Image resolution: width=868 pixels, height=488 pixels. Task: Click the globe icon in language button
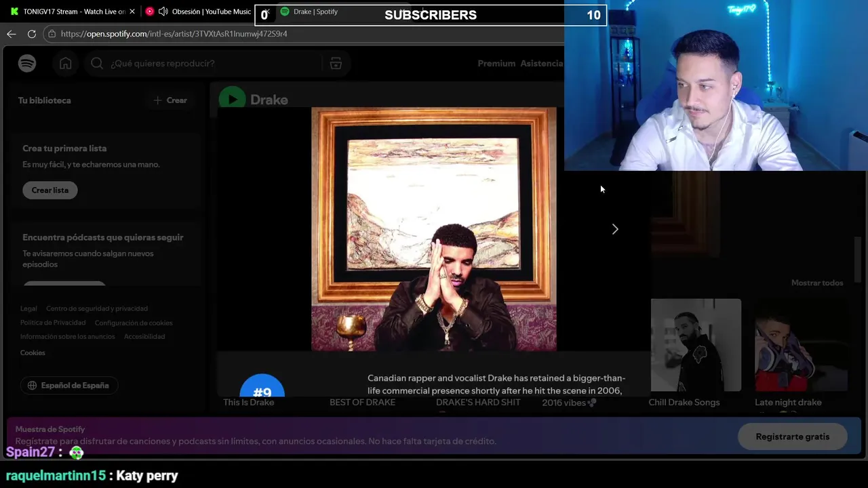tap(32, 386)
